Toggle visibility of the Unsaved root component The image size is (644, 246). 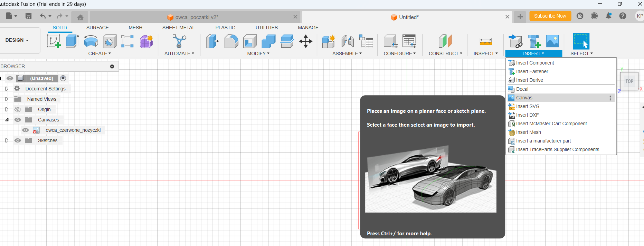click(x=10, y=78)
